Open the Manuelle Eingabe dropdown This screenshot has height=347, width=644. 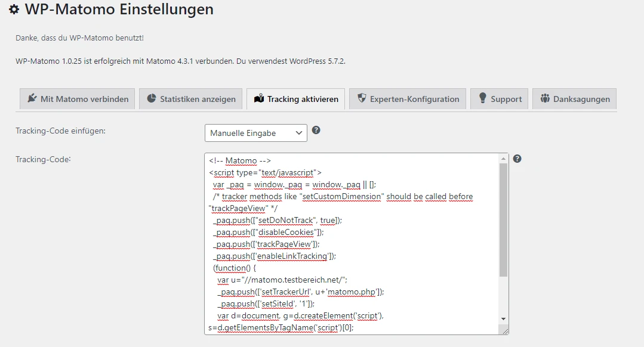click(x=255, y=133)
